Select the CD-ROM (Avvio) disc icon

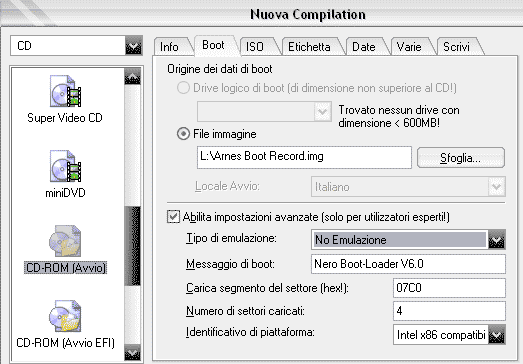coord(65,241)
